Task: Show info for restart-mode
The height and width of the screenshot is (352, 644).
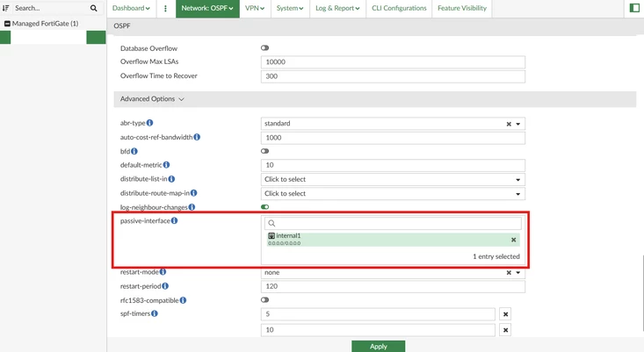Action: 163,271
